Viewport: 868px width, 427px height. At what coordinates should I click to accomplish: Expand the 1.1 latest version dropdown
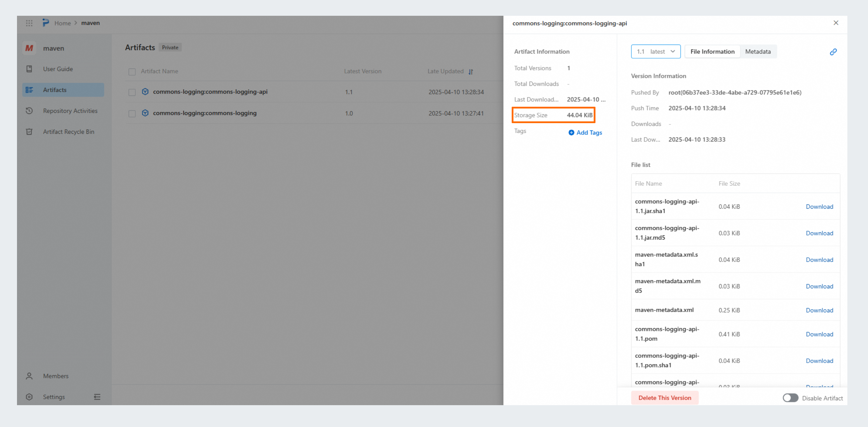(655, 52)
